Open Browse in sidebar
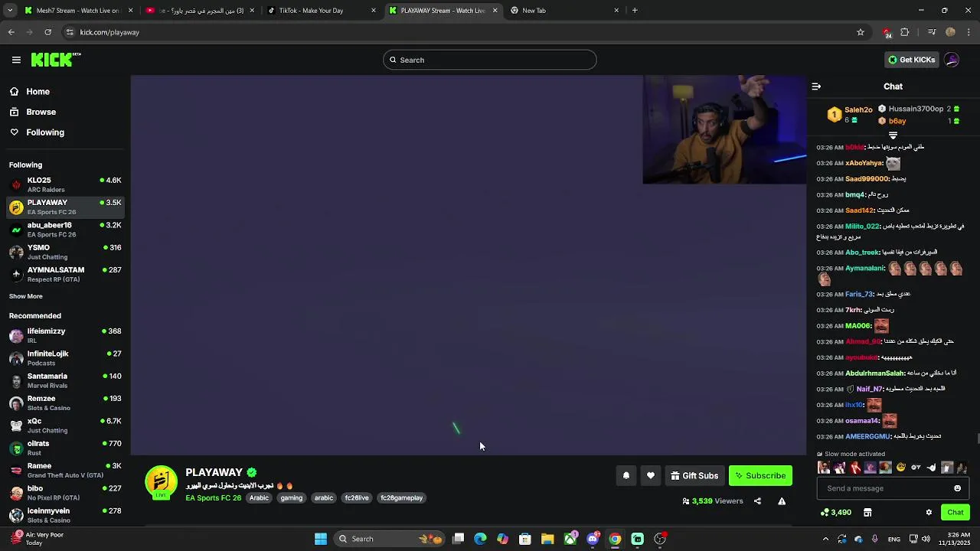Viewport: 980px width, 551px height. (41, 112)
